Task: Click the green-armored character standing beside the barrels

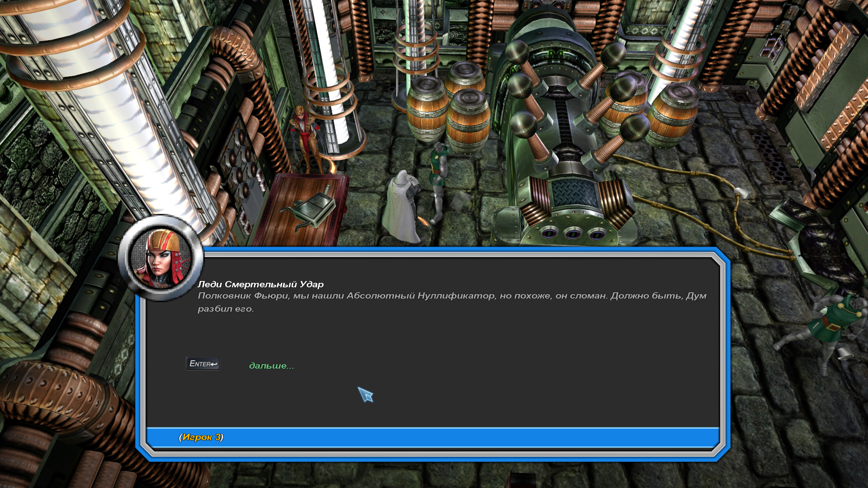Action: 437,182
